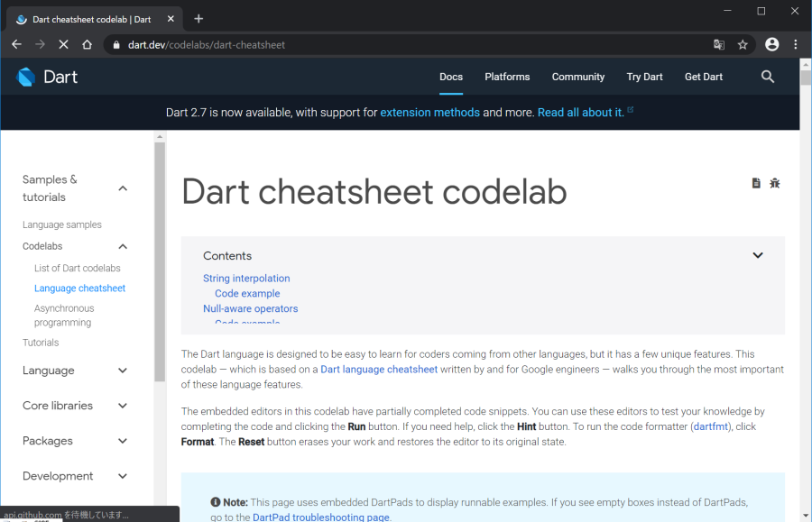Open the String interpolation contents link
Image resolution: width=812 pixels, height=522 pixels.
246,279
